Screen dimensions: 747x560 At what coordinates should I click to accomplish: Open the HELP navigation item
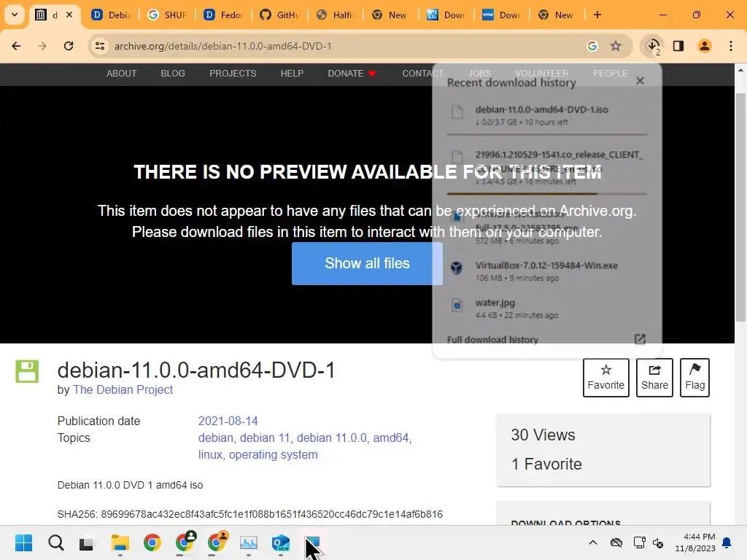coord(292,74)
